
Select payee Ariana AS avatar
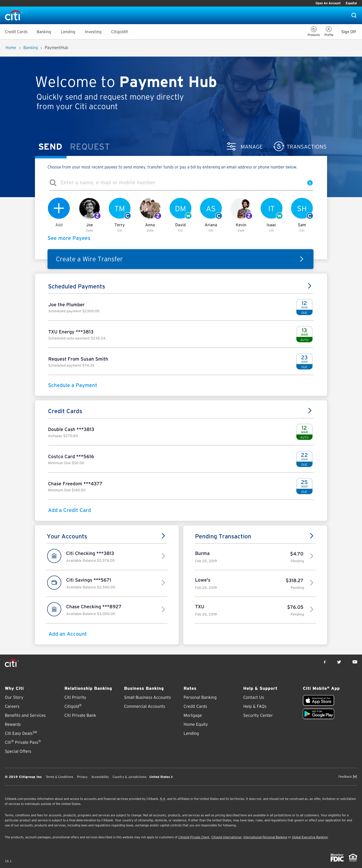[x=211, y=208]
